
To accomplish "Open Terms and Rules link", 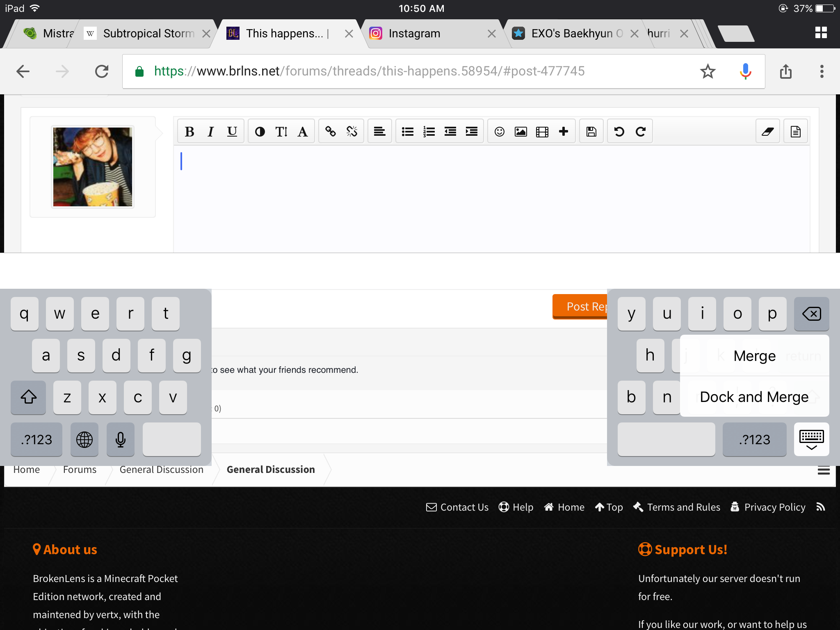I will (x=677, y=507).
